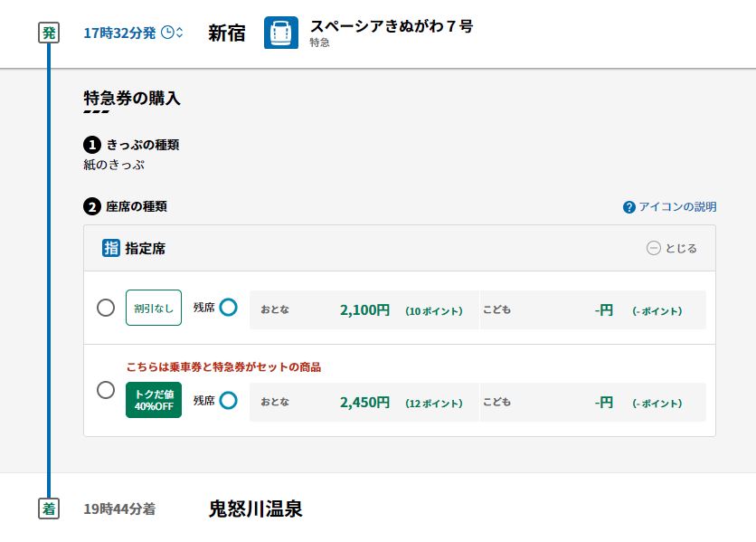Click the 鬼怒川温泉 station name

[x=255, y=509]
